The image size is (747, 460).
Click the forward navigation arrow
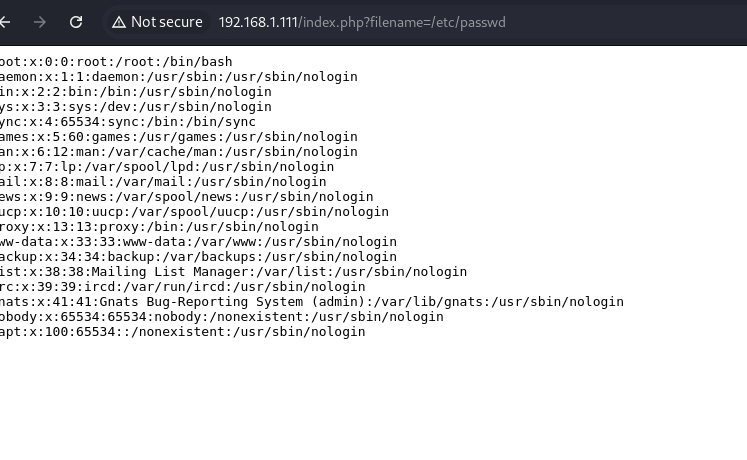40,21
